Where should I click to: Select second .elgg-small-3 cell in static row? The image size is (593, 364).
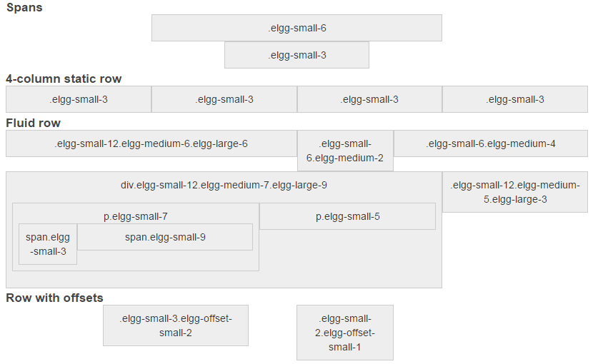pyautogui.click(x=224, y=99)
